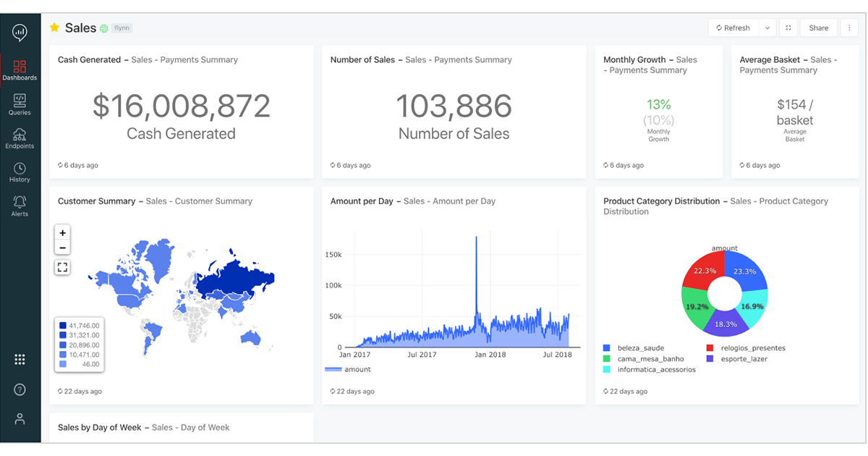Toggle the map fullscreen view
This screenshot has width=868, height=456.
point(63,268)
